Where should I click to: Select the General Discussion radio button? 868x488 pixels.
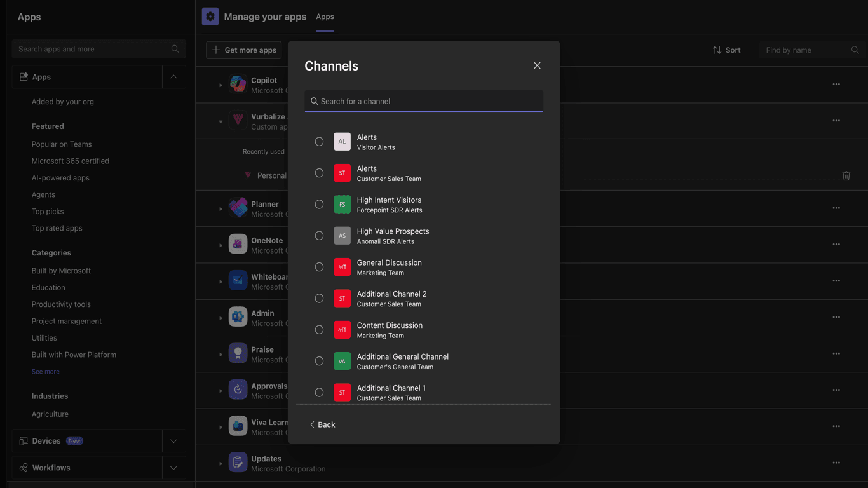319,267
